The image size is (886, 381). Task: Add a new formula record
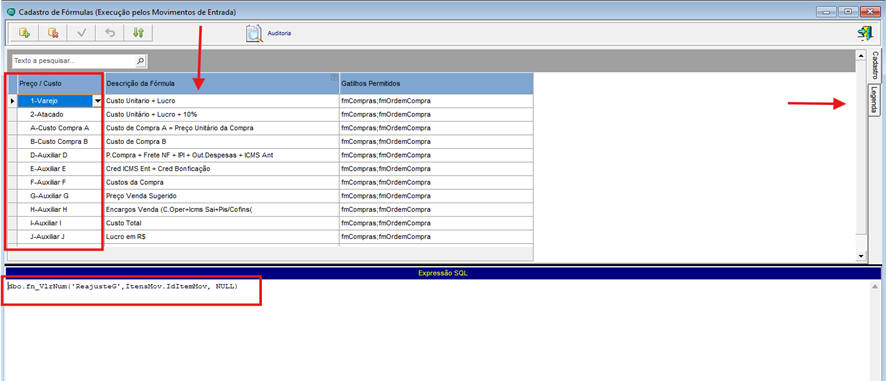tap(25, 33)
